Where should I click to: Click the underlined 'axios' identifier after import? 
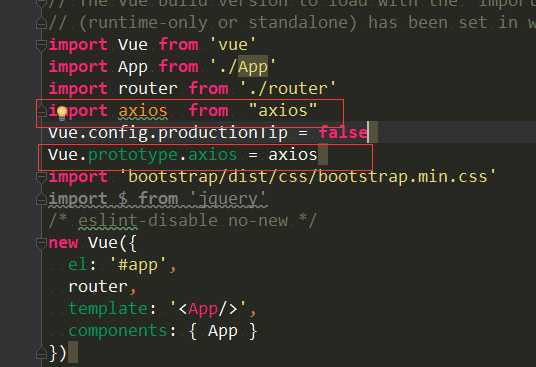click(143, 111)
